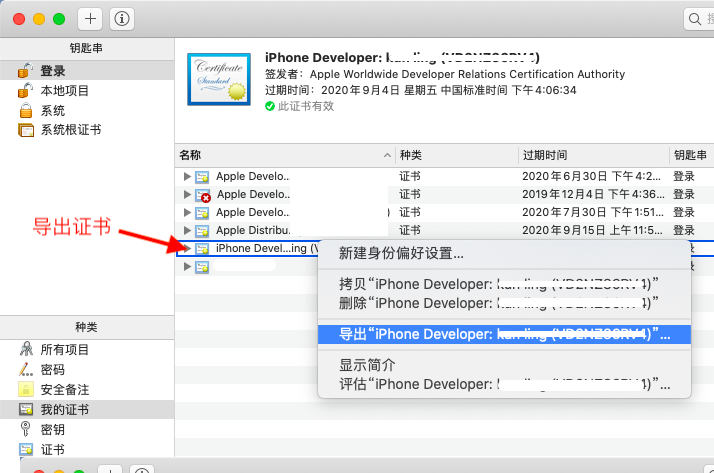
Task: Expand the Apple Distribu. certificate row
Action: point(187,230)
